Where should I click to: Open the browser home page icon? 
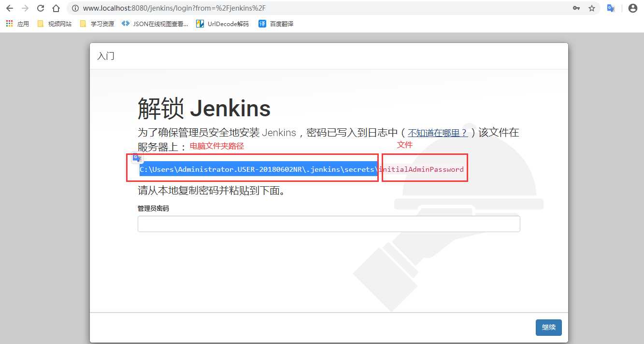[x=56, y=8]
